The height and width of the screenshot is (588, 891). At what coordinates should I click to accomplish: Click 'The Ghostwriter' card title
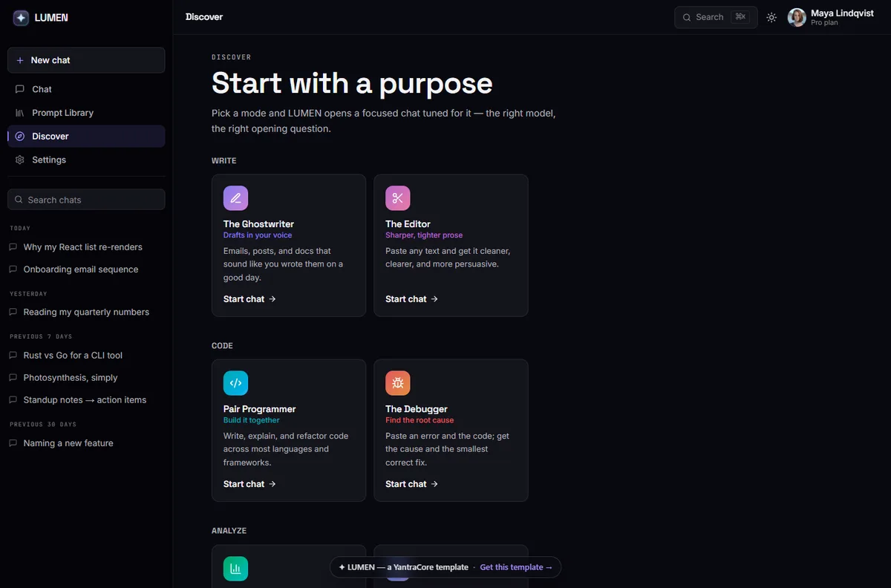[258, 223]
